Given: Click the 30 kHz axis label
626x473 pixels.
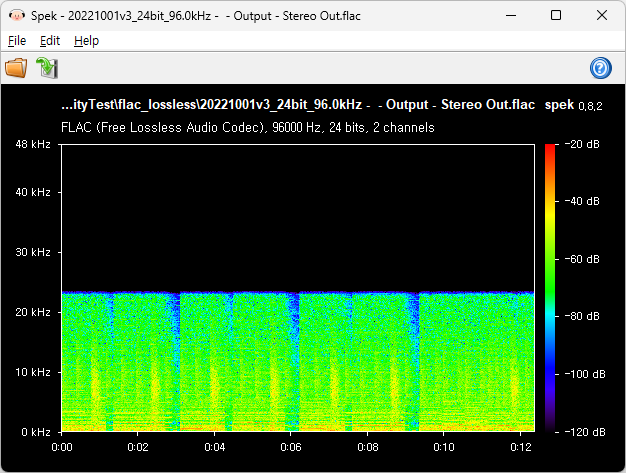Looking at the screenshot, I should (x=33, y=252).
